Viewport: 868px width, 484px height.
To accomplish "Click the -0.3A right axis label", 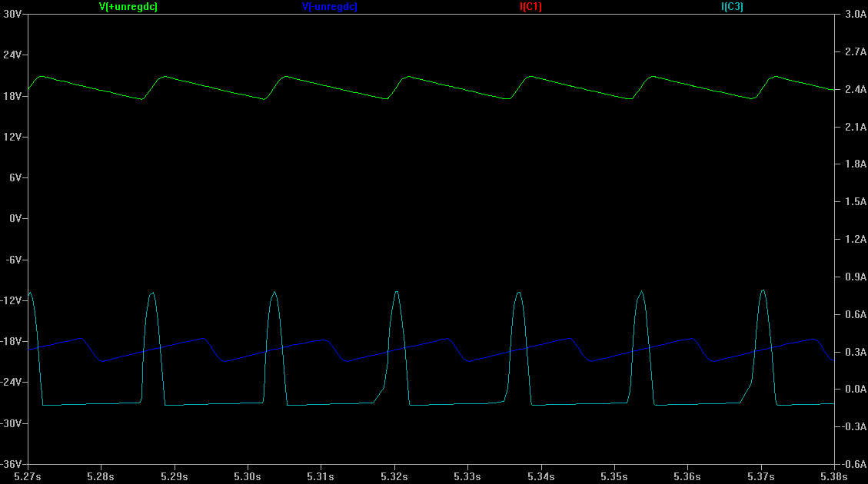I will pyautogui.click(x=854, y=426).
